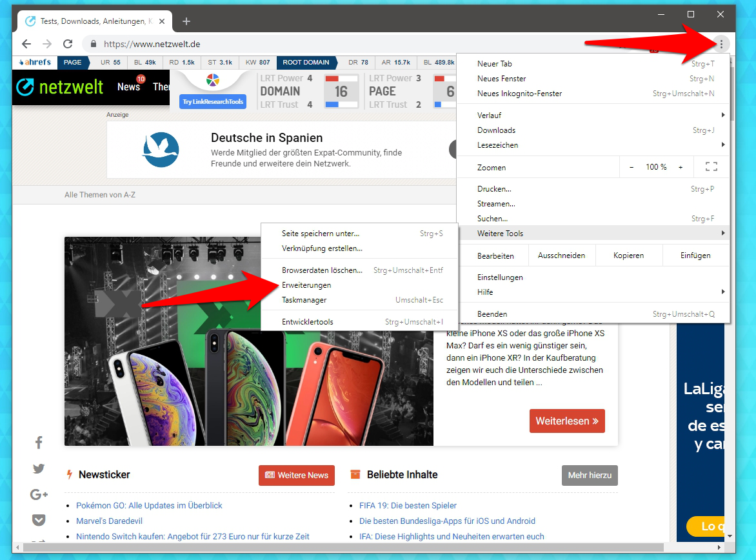Click the browser back arrow
Screen dimensions: 756x560
[x=26, y=44]
